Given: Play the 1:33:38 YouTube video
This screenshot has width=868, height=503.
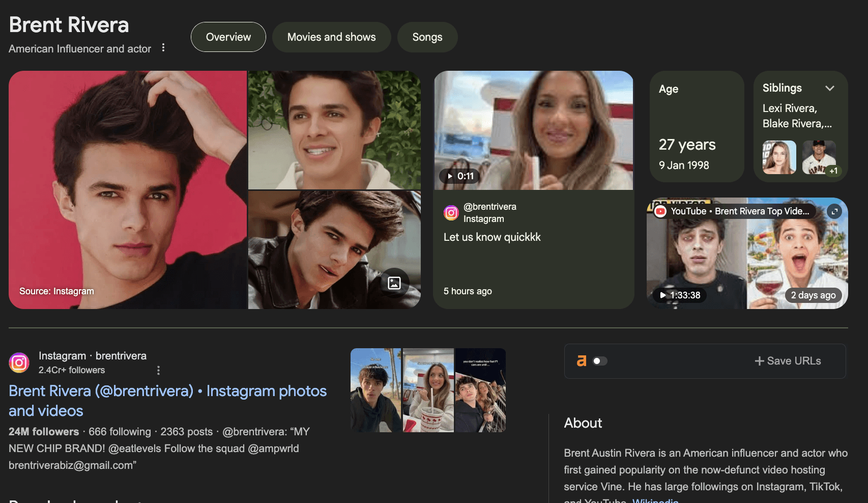Looking at the screenshot, I should [x=680, y=295].
